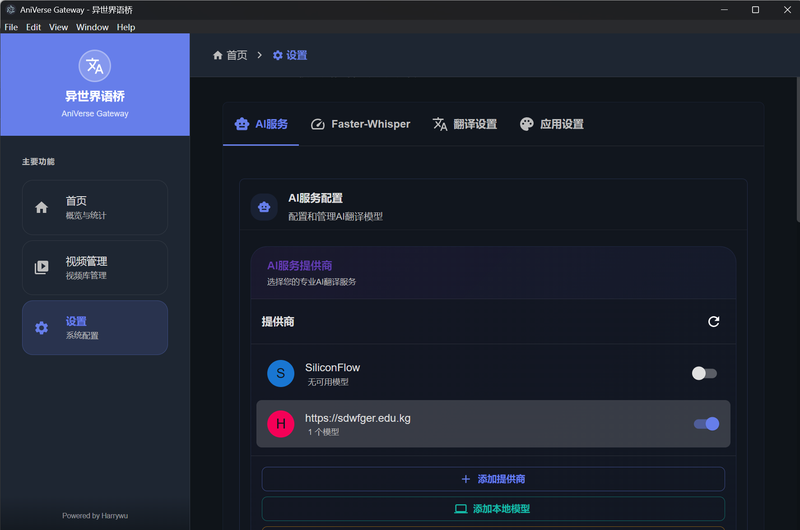Click the robot icon beside AI服务配置
Screen dimensions: 800x530
pos(264,207)
